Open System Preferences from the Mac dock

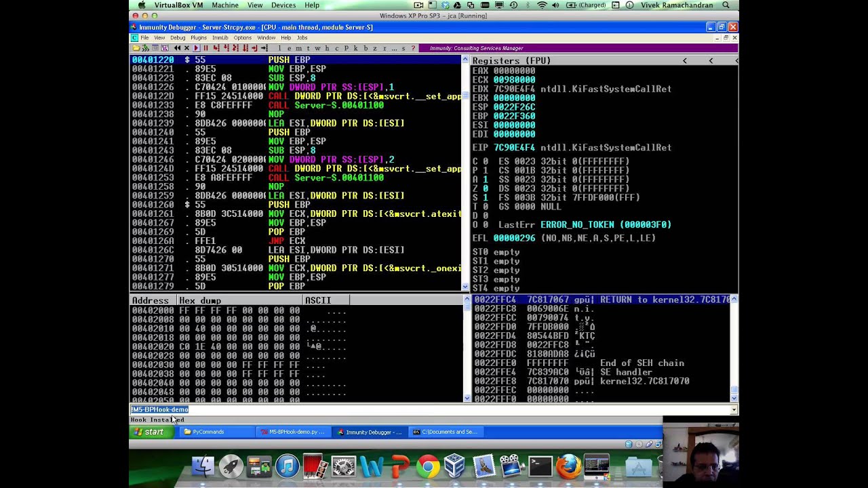[343, 466]
